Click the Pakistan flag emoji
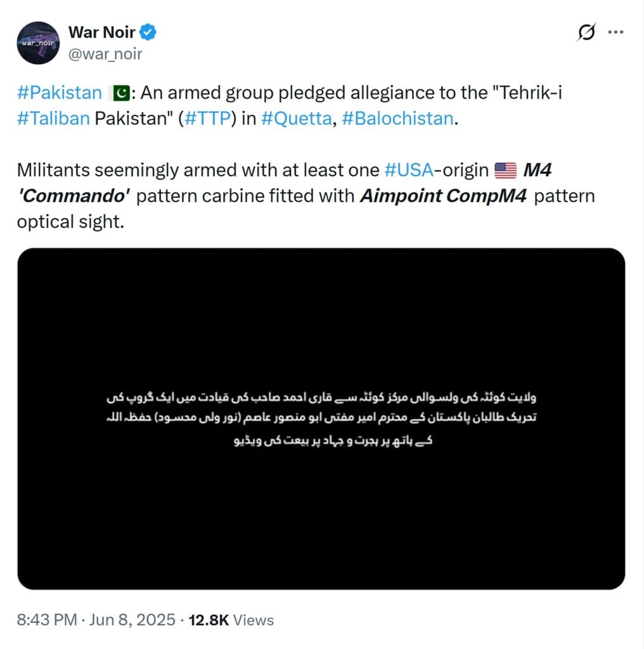This screenshot has width=644, height=649. click(x=120, y=93)
